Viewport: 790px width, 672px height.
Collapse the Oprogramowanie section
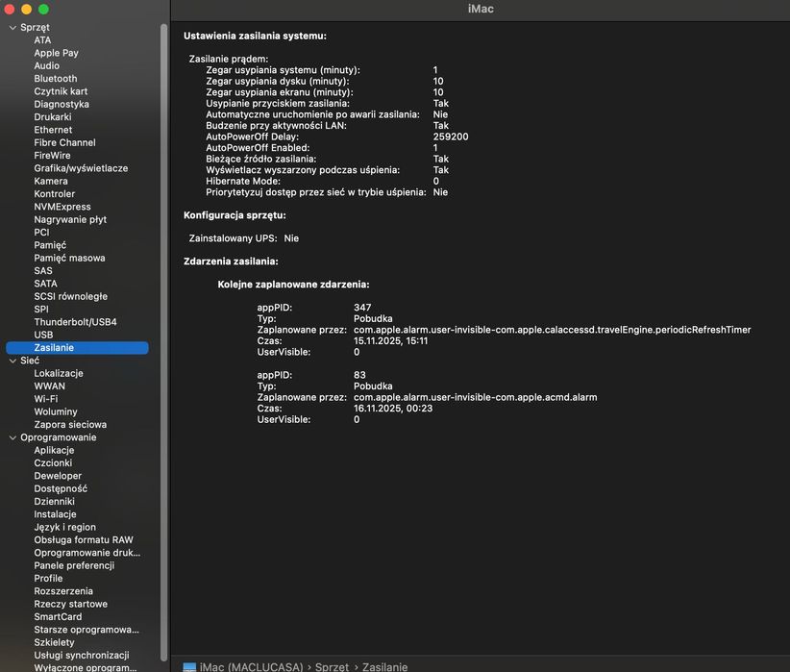(x=12, y=437)
